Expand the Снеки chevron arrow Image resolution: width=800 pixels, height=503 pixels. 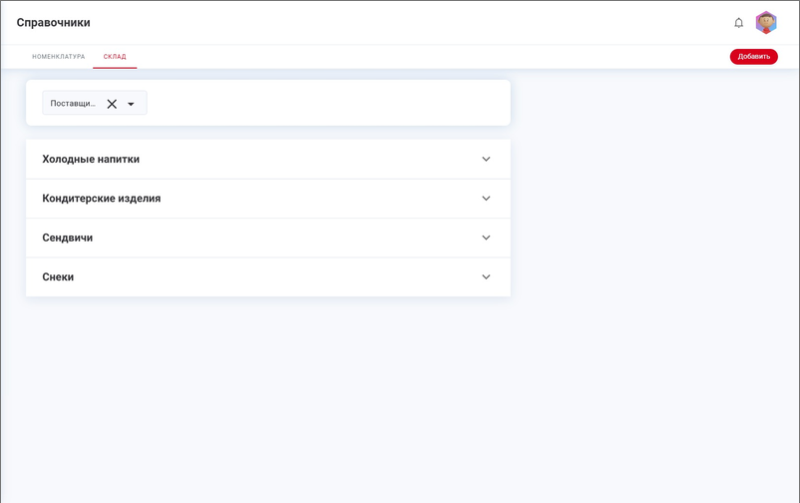tap(486, 277)
